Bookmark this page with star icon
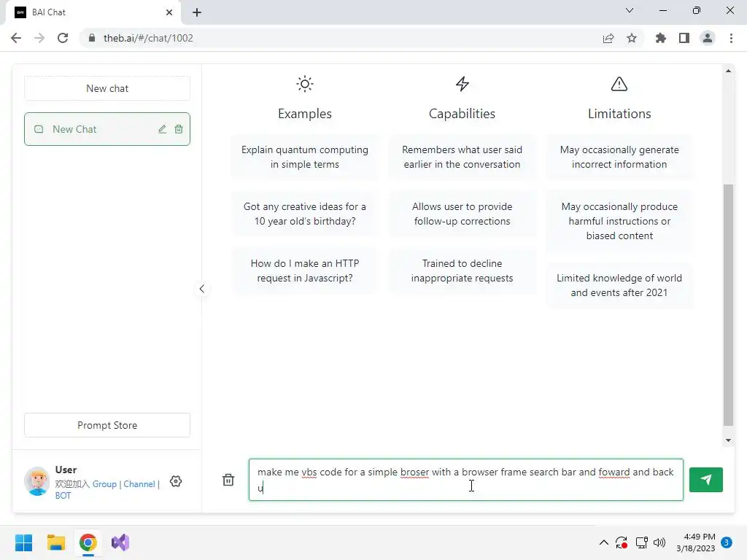 632,38
